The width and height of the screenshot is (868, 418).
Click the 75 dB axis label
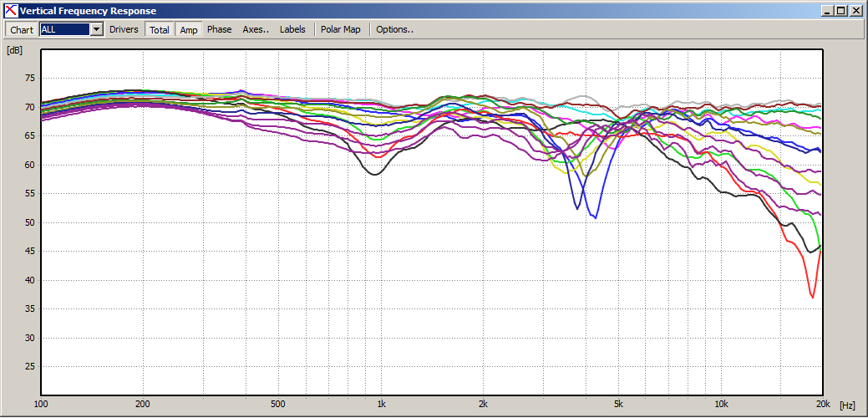28,78
